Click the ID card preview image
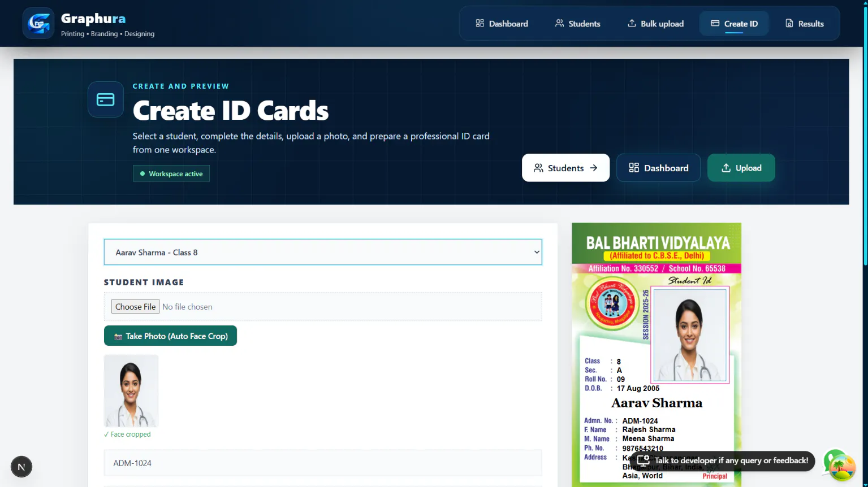The width and height of the screenshot is (868, 487). click(657, 355)
